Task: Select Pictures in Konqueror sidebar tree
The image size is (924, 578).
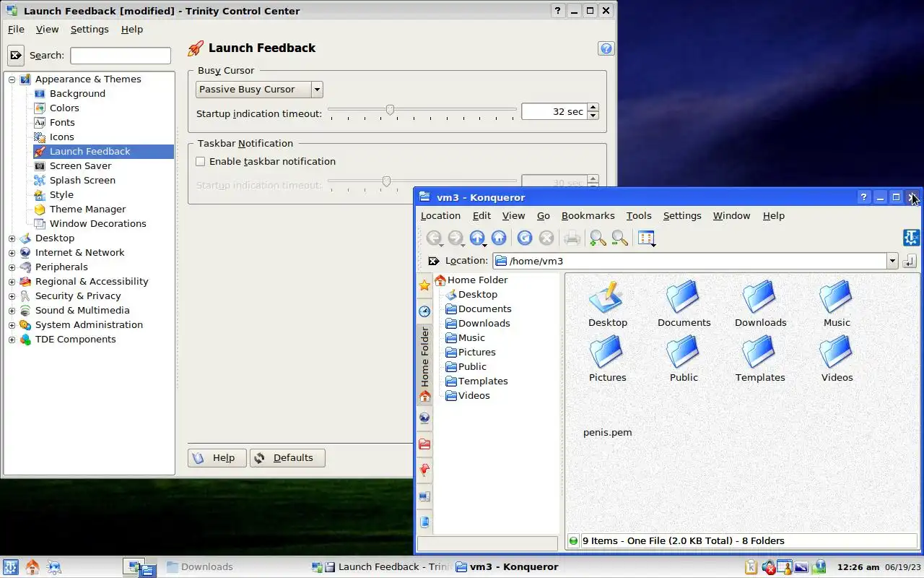Action: pos(476,353)
